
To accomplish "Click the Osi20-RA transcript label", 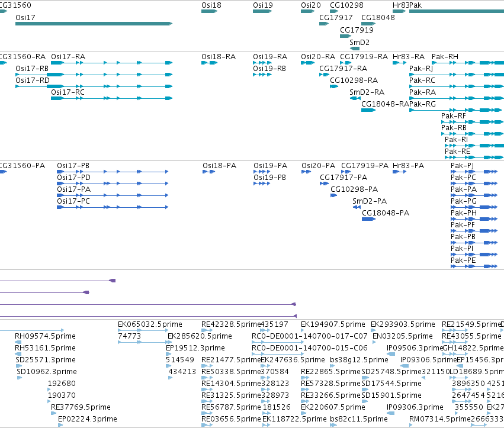I will tap(318, 57).
